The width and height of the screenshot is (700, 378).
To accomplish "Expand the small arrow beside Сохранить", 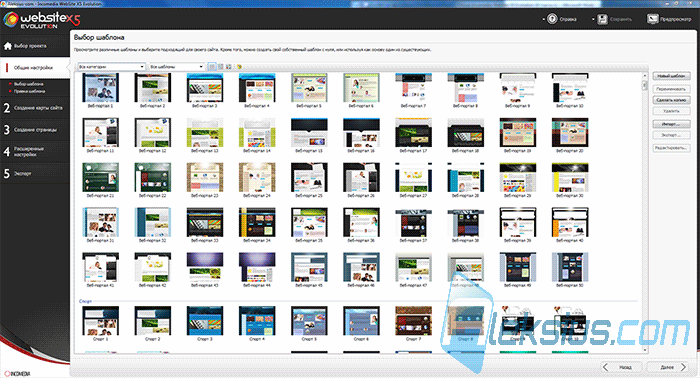I will click(x=593, y=19).
